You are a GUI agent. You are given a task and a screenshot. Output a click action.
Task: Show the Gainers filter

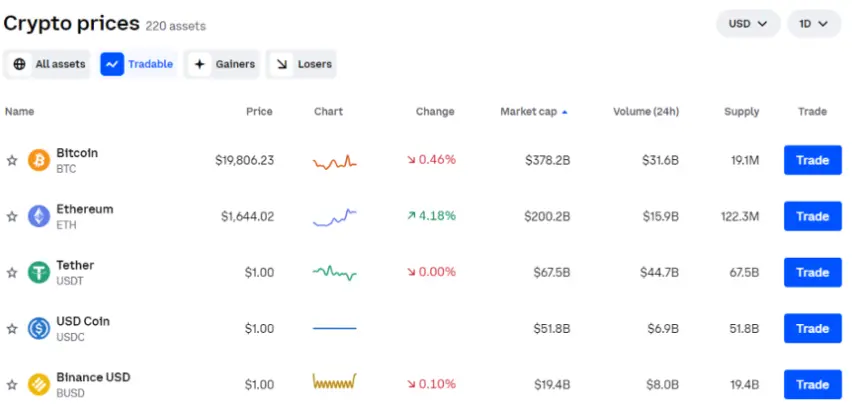222,64
